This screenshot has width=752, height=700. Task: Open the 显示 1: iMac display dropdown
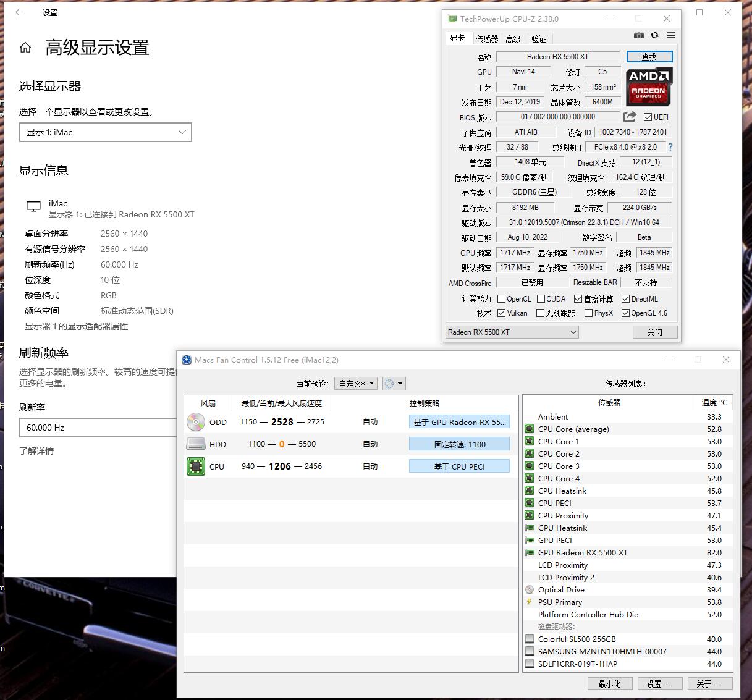(106, 132)
